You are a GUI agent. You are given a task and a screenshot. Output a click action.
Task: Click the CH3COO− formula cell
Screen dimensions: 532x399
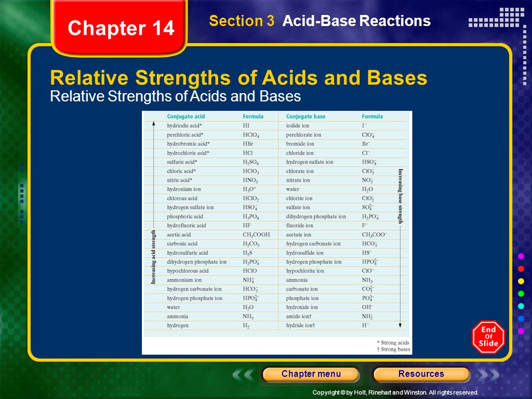[x=375, y=235]
